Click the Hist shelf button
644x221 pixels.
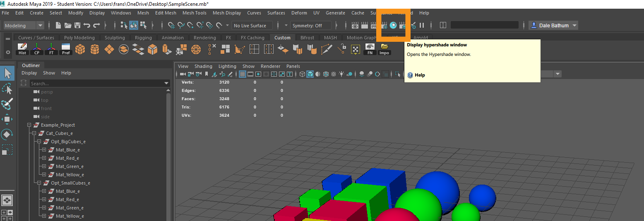point(22,49)
